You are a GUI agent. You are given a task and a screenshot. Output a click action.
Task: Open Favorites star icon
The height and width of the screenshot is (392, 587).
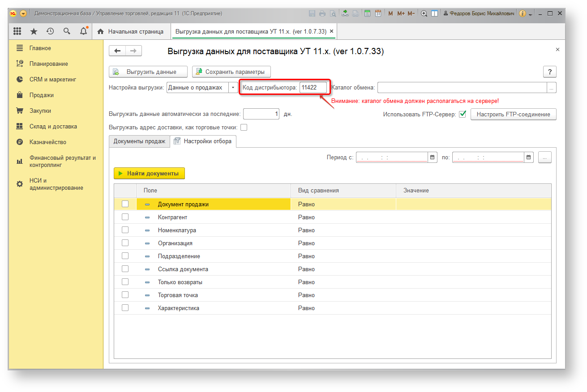click(34, 31)
